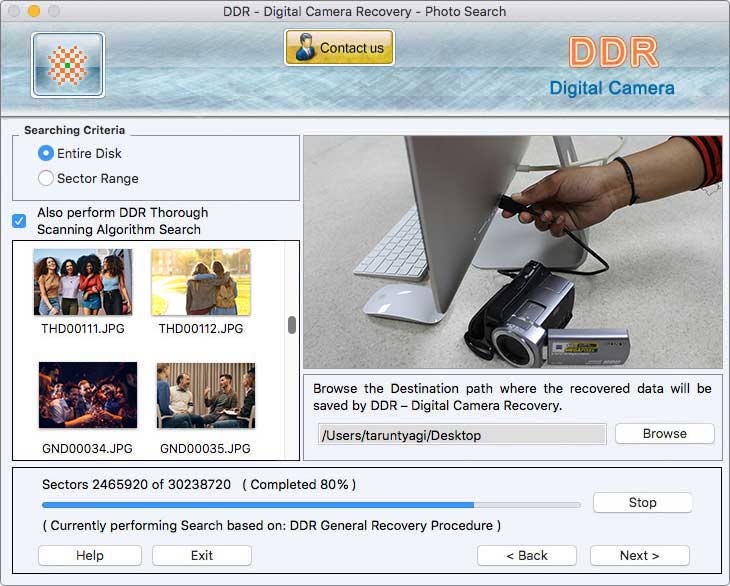730x586 pixels.
Task: Click the DDR Digital Camera brand logo
Action: click(612, 66)
